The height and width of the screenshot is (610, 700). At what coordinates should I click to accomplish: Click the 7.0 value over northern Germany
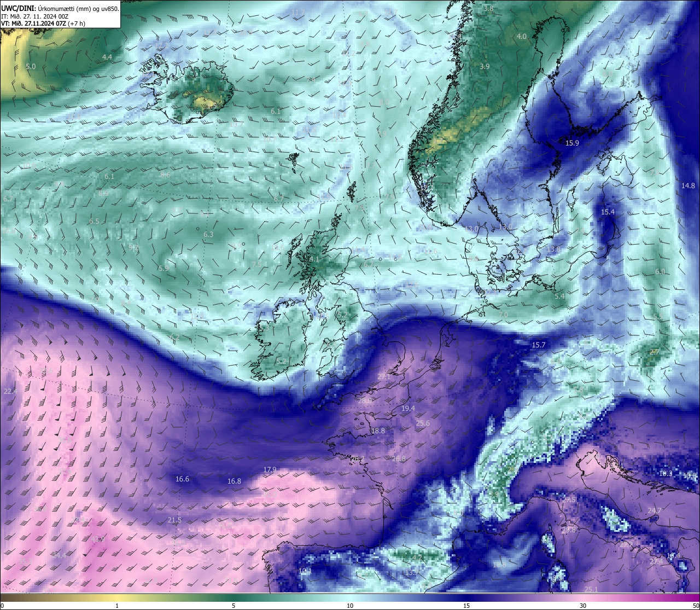pos(503,315)
